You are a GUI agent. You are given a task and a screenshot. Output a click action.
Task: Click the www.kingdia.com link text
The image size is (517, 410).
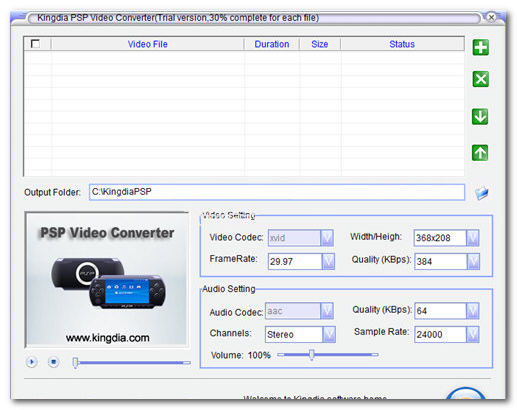(x=107, y=338)
